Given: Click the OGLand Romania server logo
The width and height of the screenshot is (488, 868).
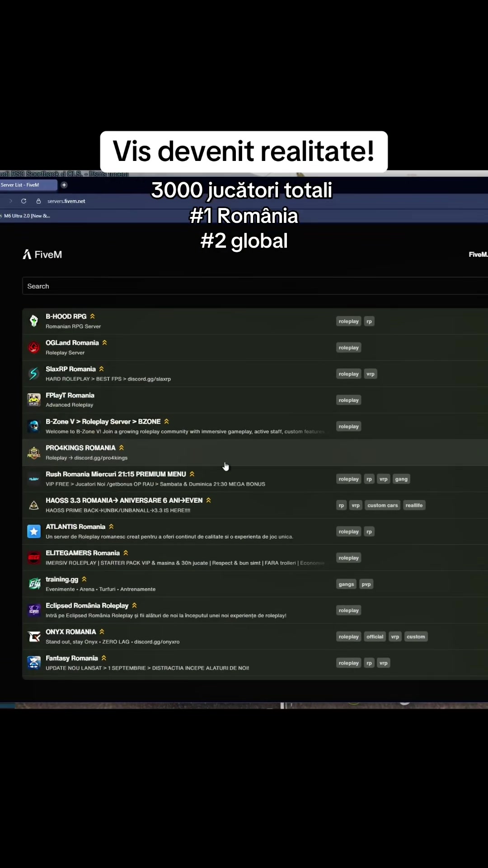Looking at the screenshot, I should tap(34, 347).
